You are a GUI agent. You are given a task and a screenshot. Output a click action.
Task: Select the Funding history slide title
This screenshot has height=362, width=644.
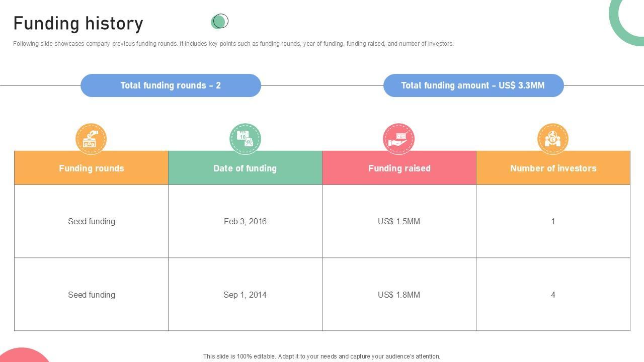[78, 24]
